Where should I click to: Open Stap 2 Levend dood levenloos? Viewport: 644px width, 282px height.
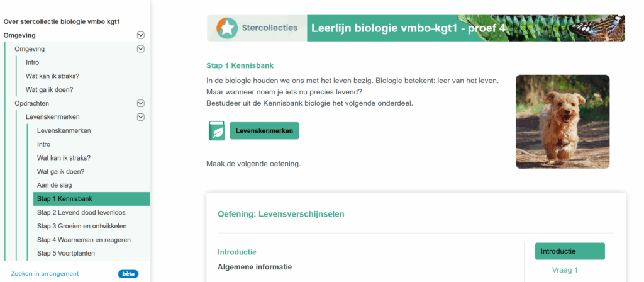point(82,213)
